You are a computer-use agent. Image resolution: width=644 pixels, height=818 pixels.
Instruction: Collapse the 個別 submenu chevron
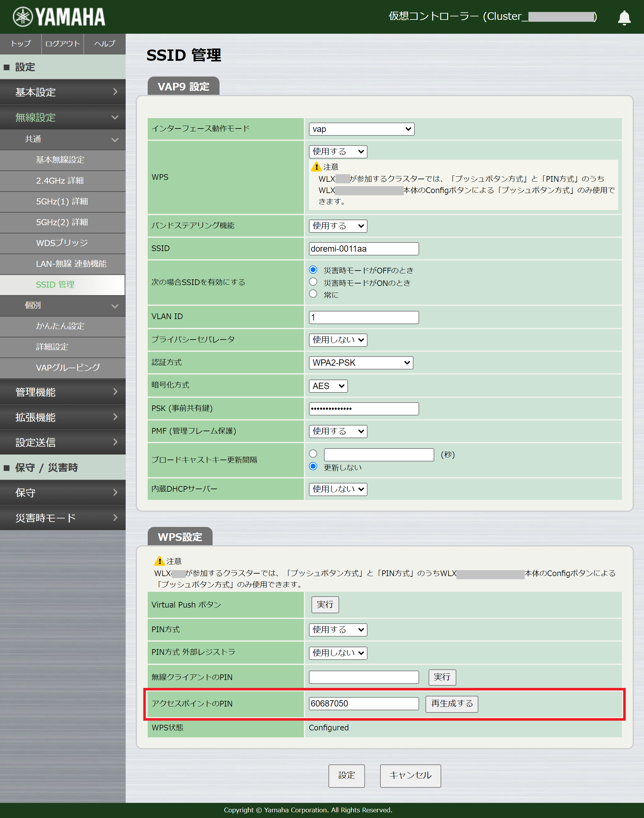pyautogui.click(x=115, y=306)
